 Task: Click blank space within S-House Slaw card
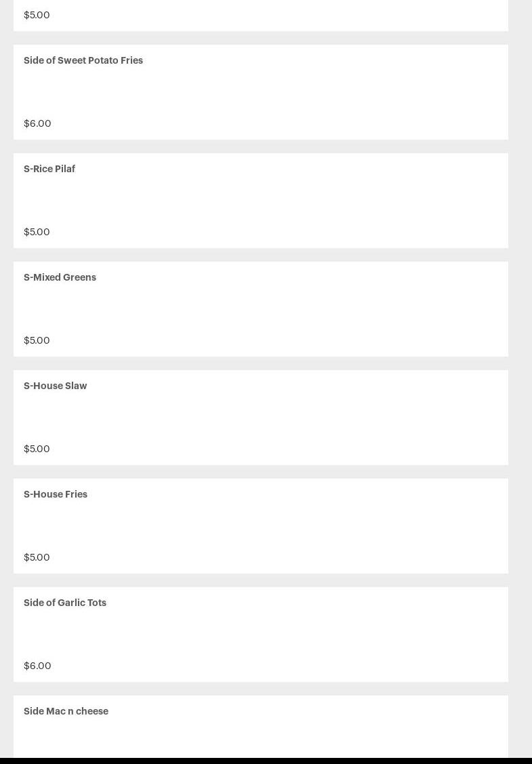[305, 418]
